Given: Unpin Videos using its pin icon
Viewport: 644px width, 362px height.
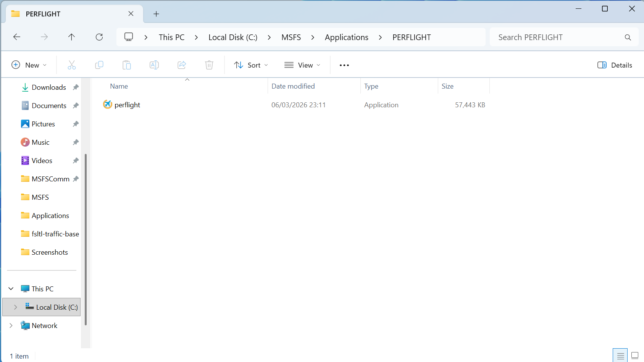Looking at the screenshot, I should (76, 161).
